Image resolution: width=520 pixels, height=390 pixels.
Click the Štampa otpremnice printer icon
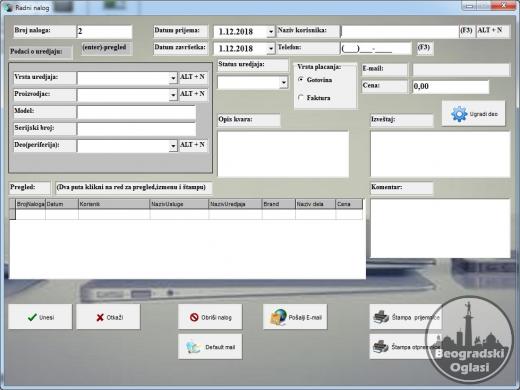pyautogui.click(x=381, y=347)
